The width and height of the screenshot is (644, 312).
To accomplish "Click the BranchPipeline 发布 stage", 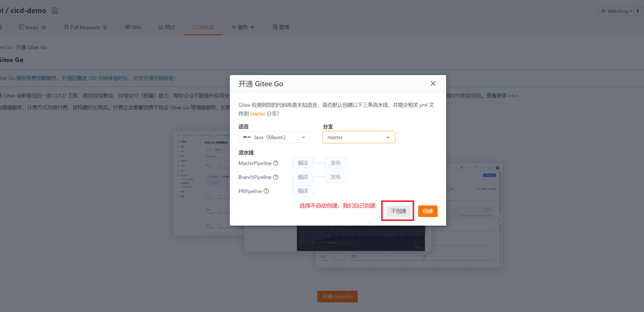I will pyautogui.click(x=335, y=177).
